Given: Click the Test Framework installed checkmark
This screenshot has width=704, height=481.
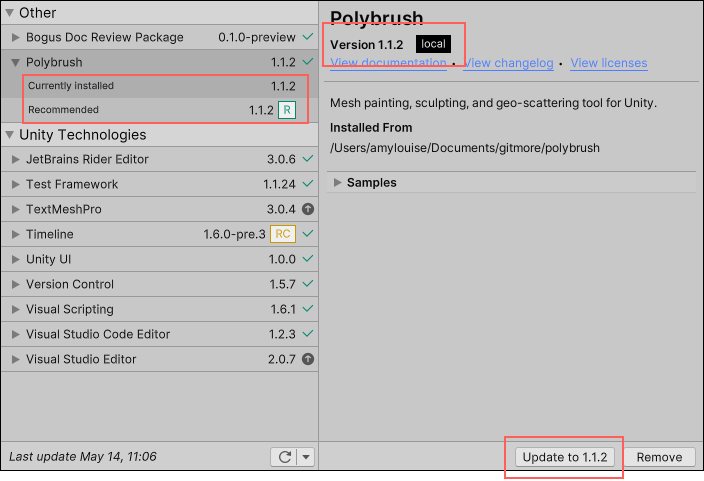Looking at the screenshot, I should click(308, 184).
